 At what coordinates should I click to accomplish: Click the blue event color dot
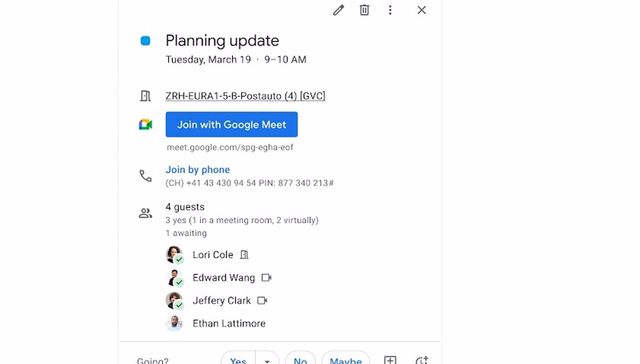pyautogui.click(x=145, y=41)
